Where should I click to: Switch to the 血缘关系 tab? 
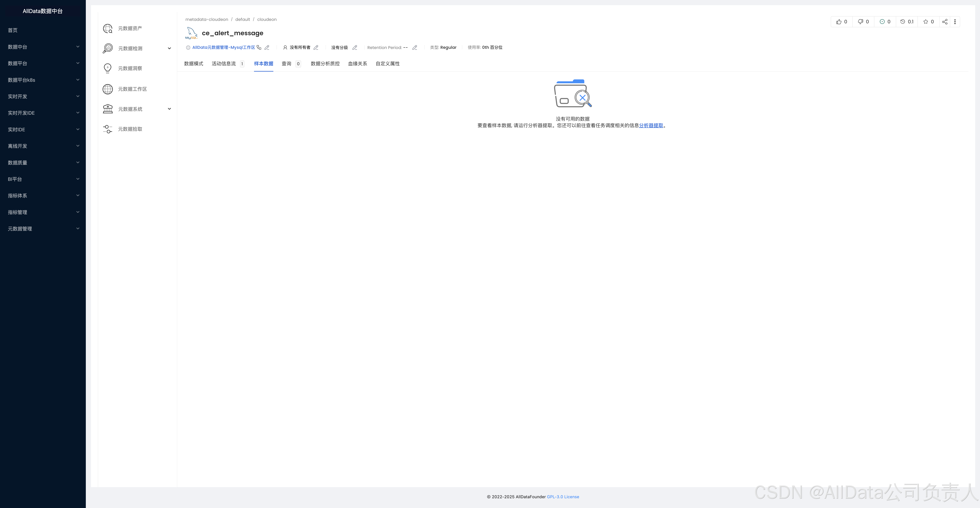click(x=357, y=64)
